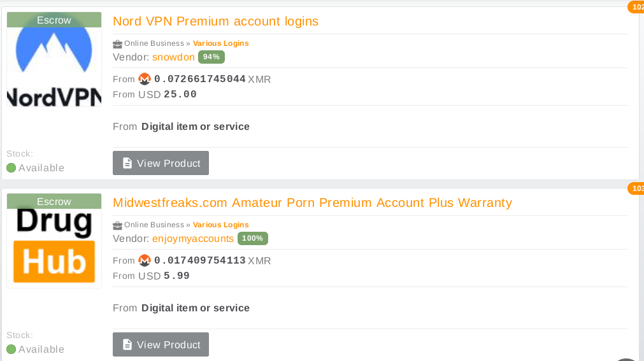This screenshot has width=644, height=361.
Task: Click the briefcase icon in the Nord VPN listing
Action: pos(117,44)
